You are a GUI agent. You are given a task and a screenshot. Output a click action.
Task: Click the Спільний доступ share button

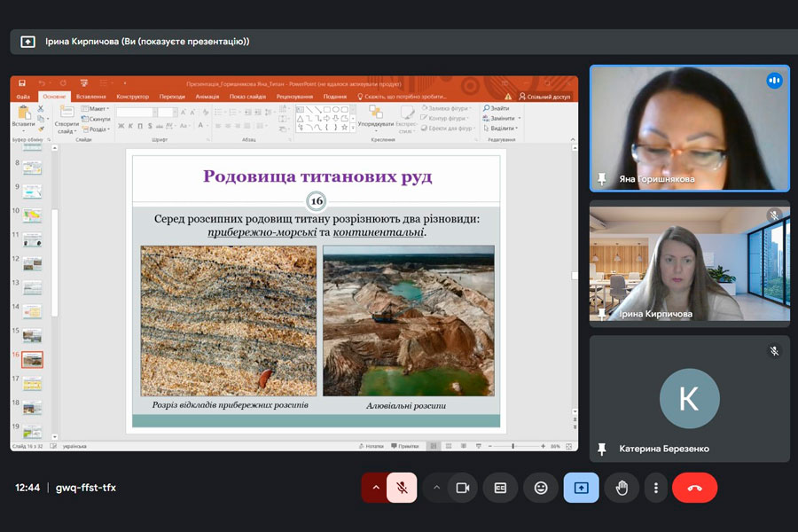click(x=545, y=96)
